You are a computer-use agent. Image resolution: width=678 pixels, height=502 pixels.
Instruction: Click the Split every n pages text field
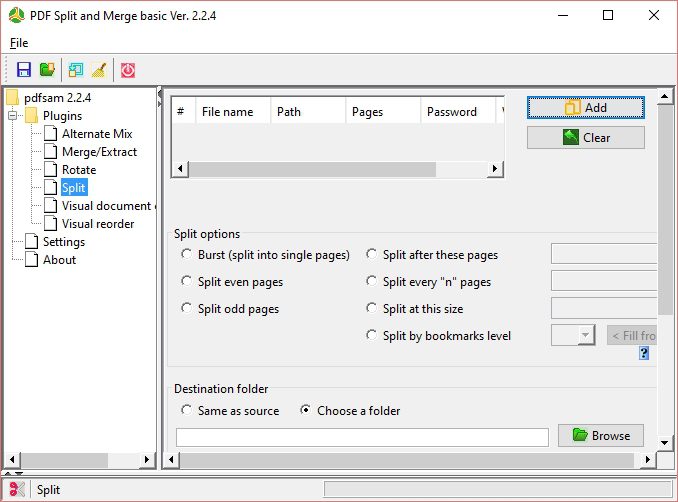tap(604, 281)
